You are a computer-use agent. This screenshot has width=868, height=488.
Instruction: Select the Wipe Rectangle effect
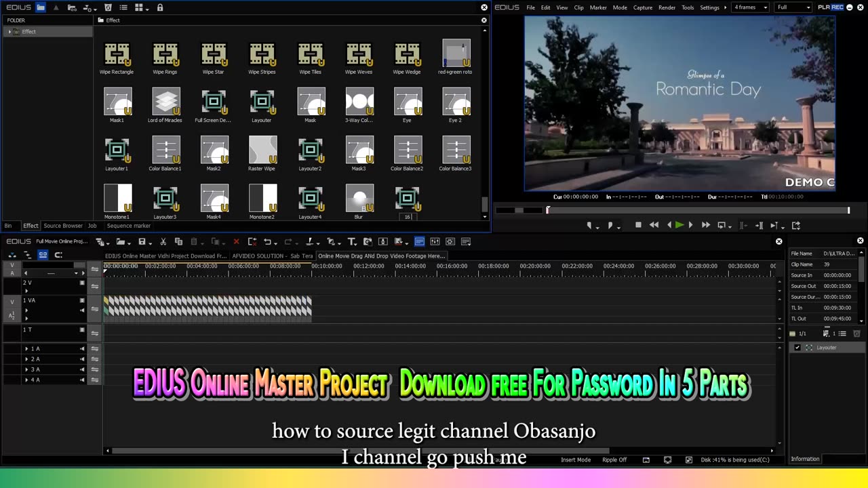[117, 58]
